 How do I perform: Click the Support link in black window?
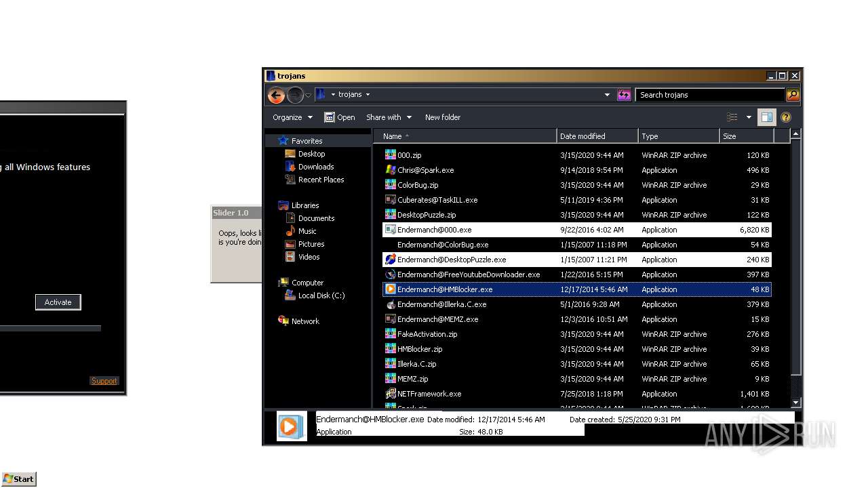tap(104, 381)
